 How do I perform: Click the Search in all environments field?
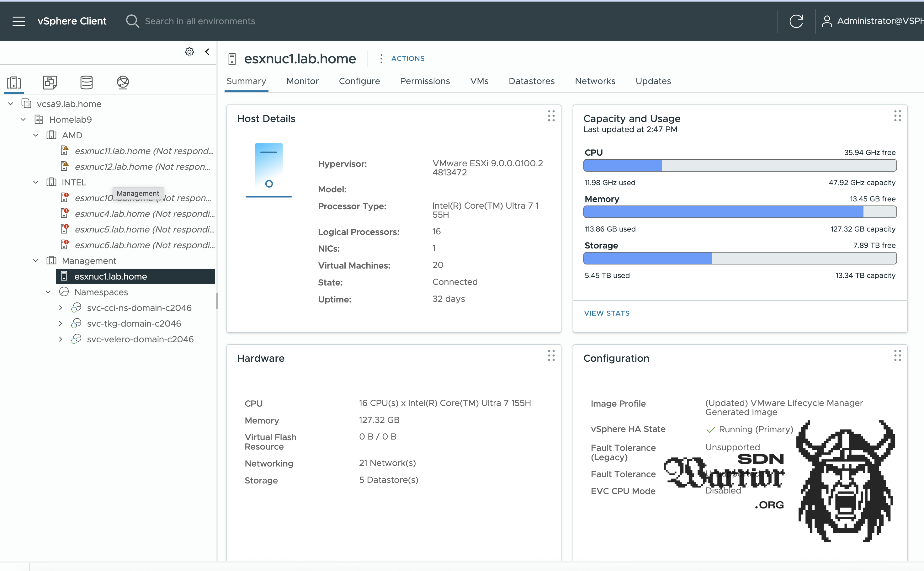(x=200, y=21)
